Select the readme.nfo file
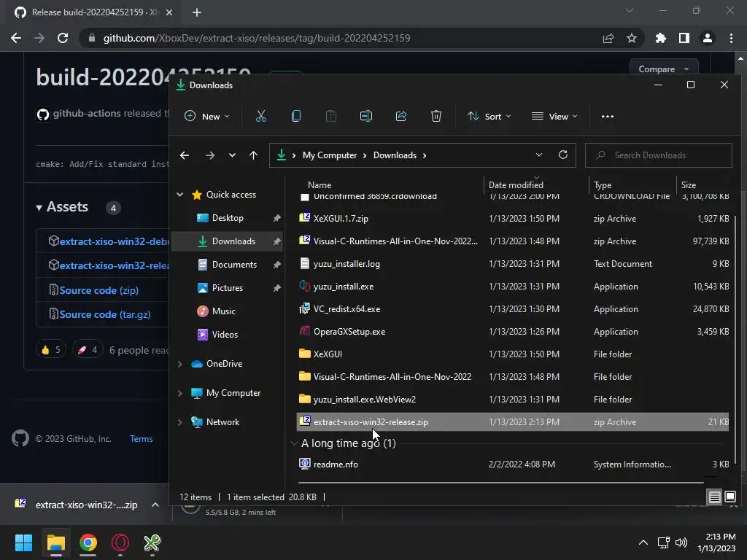 coord(513,464)
